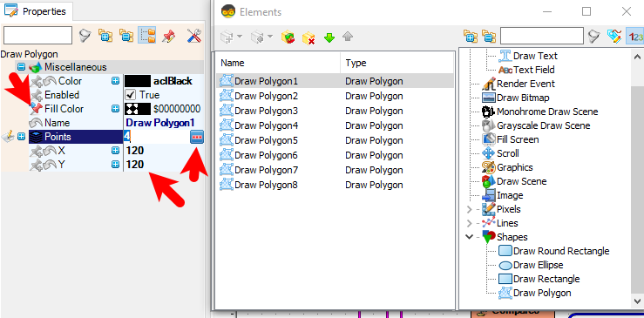Select Draw Polygon5 in the list
This screenshot has height=318, width=644.
(335, 140)
